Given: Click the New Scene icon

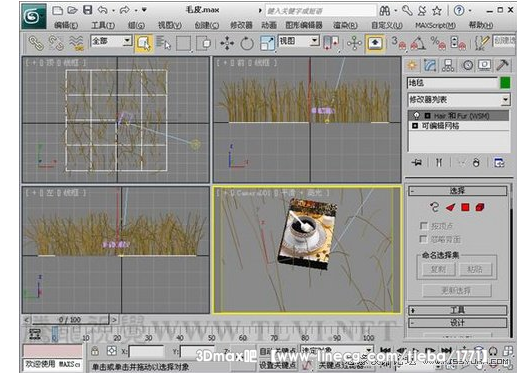Looking at the screenshot, I should pyautogui.click(x=57, y=10).
